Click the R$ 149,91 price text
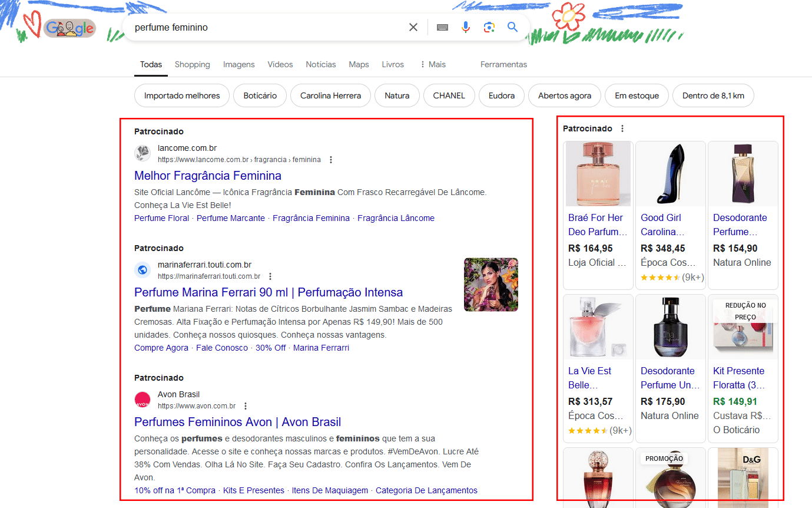This screenshot has height=508, width=812. 735,401
